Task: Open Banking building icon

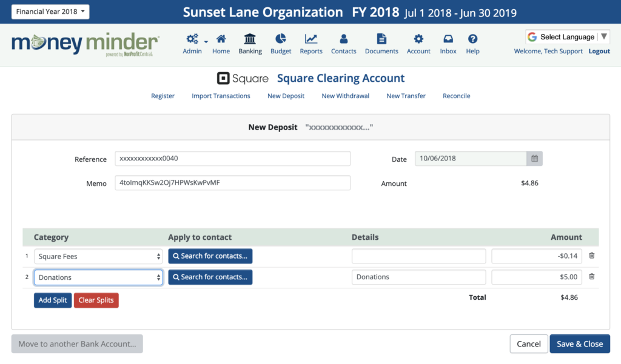Action: click(x=250, y=39)
